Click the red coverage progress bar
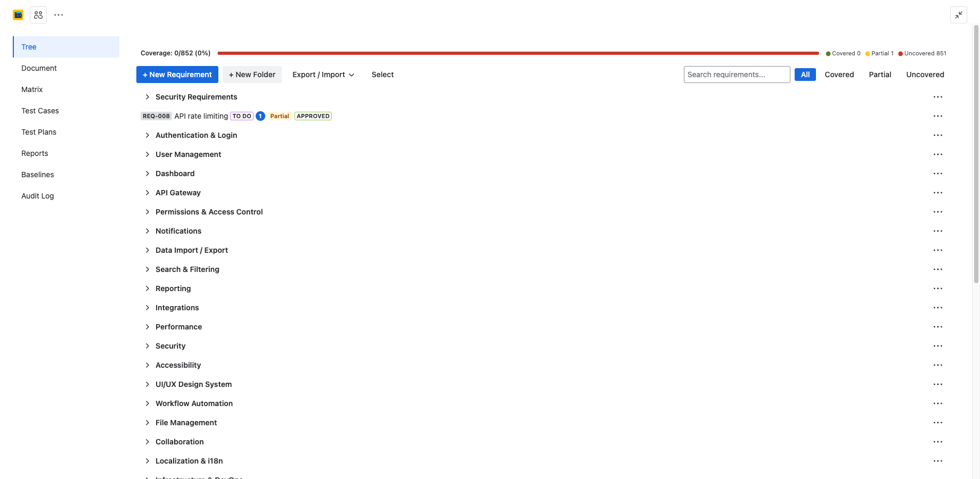980x479 pixels. pyautogui.click(x=519, y=53)
